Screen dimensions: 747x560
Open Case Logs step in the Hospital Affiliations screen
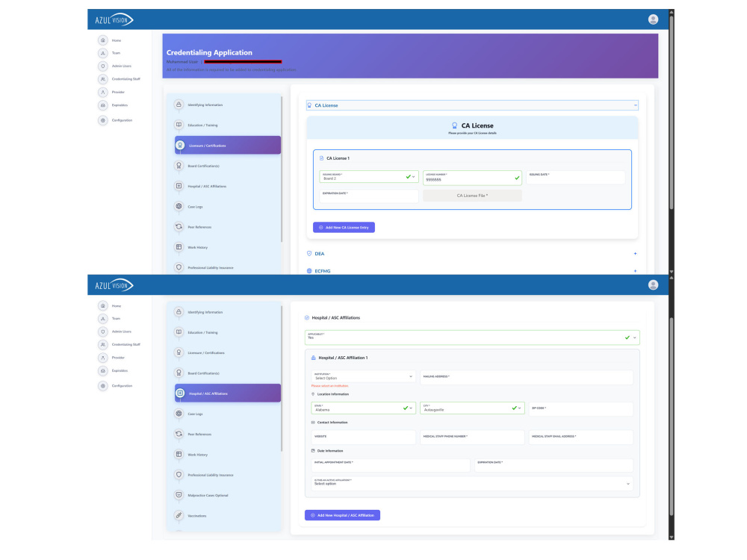[x=195, y=414]
